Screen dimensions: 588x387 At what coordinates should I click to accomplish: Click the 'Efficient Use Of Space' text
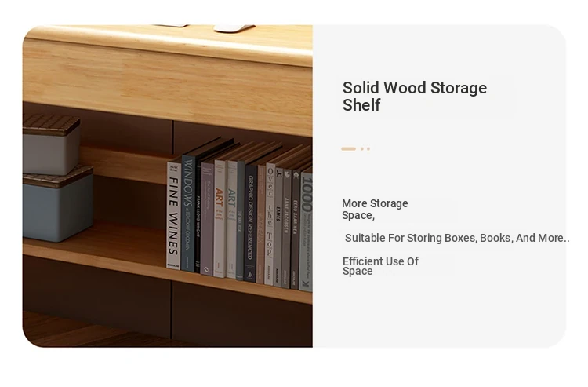[380, 266]
